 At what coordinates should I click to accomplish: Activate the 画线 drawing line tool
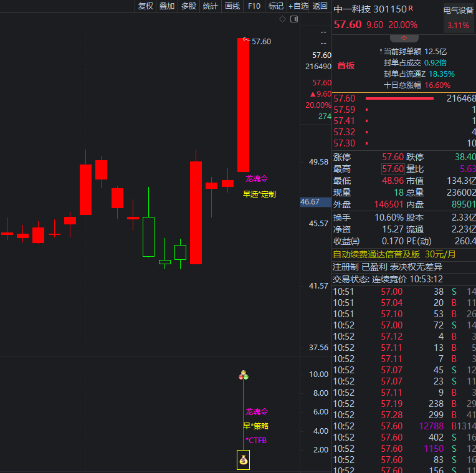232,6
